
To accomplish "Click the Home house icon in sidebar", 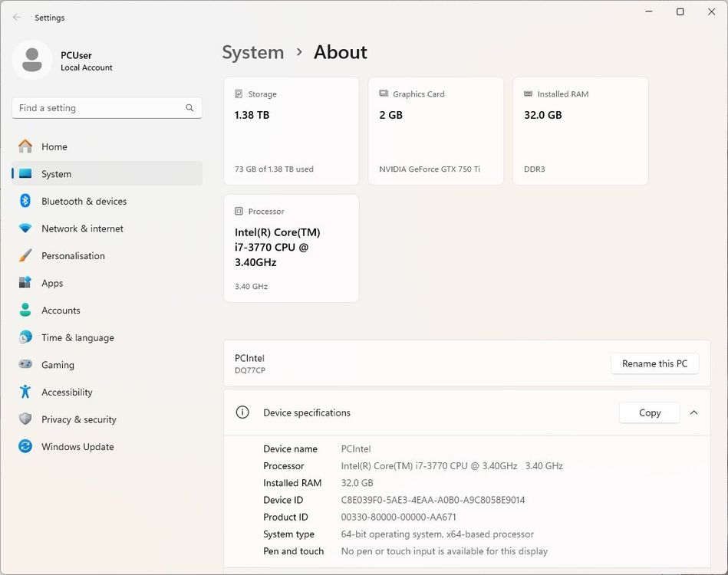I will (x=25, y=146).
